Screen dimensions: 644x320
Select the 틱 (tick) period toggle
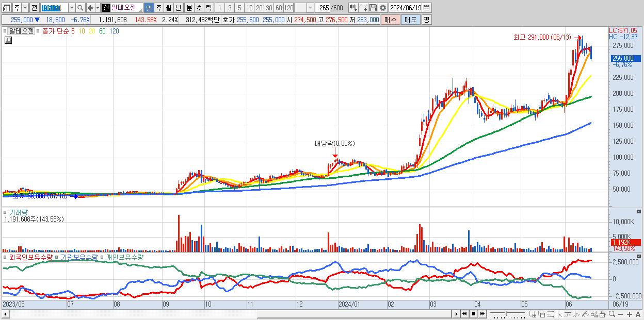pos(208,8)
